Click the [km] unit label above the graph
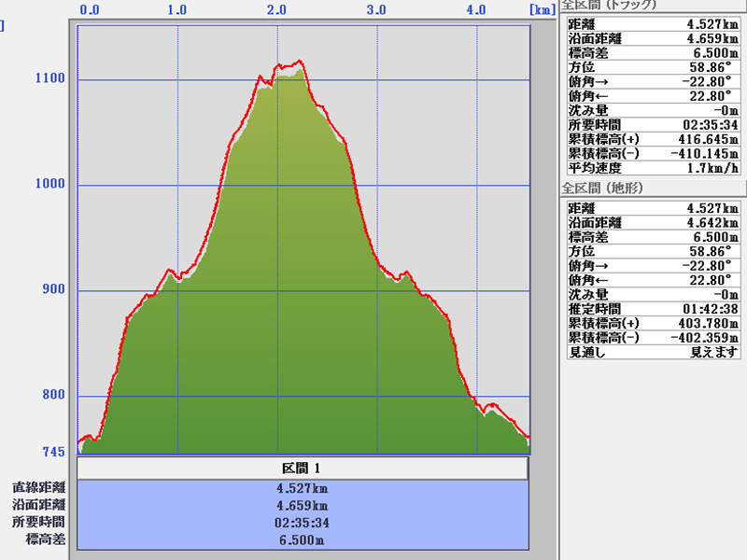Viewport: 747px width, 560px height. tap(542, 10)
